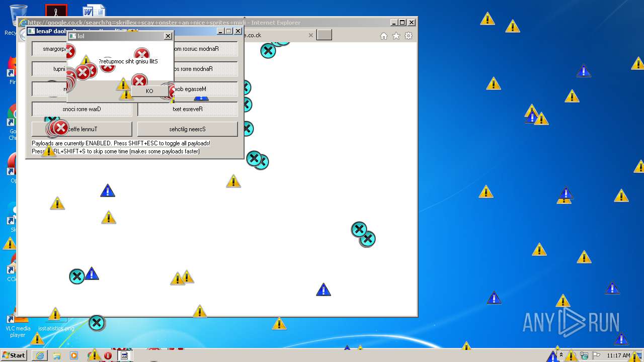Screen dimensions: 644x362
Task: Close the Internet Explorer window
Action: [x=412, y=22]
